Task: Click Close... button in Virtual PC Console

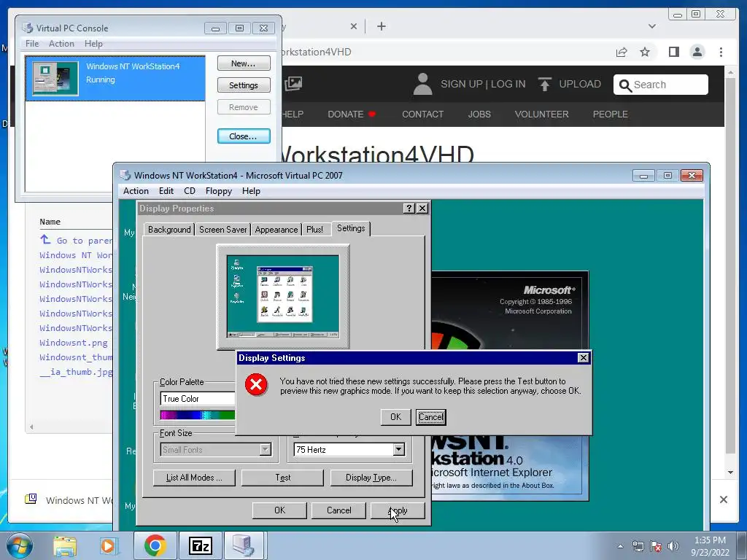Action: point(244,136)
